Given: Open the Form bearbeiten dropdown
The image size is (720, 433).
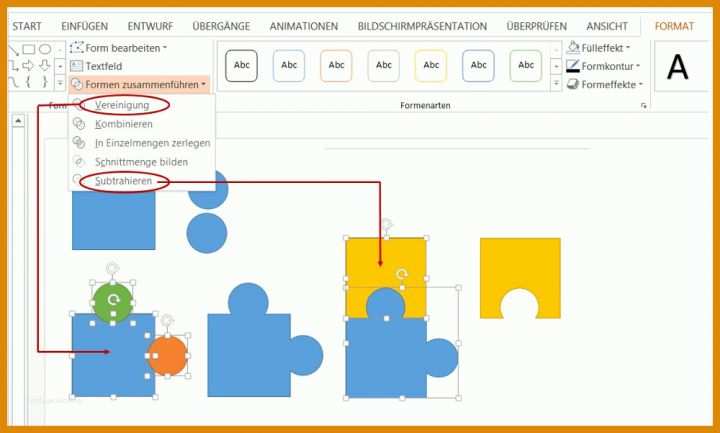Looking at the screenshot, I should (118, 48).
